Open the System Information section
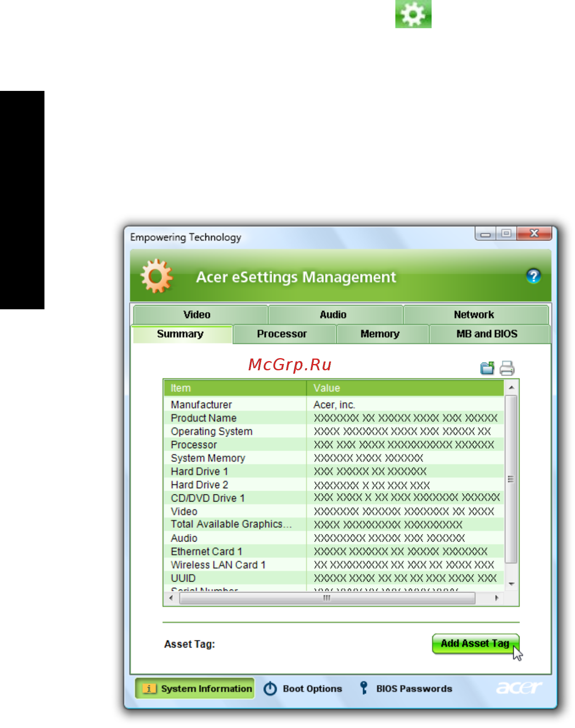The width and height of the screenshot is (575, 728). [195, 688]
